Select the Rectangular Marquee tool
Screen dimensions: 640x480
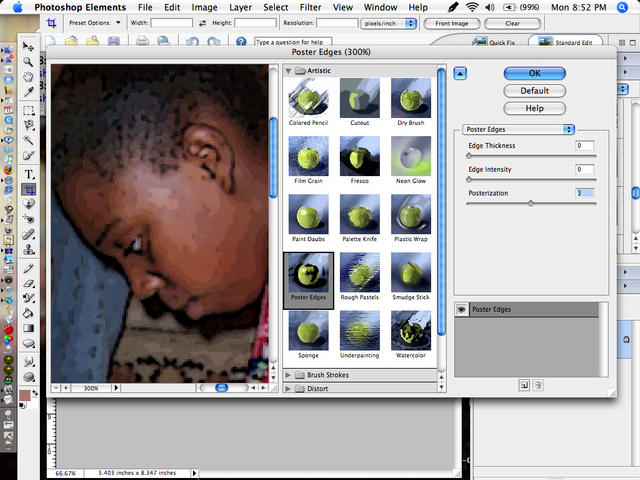pos(28,110)
